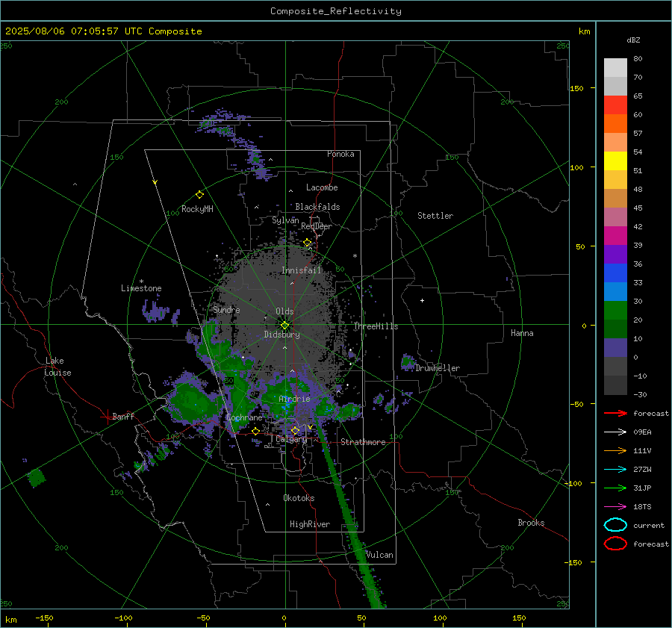Click the Didsbury label on map
The image size is (672, 628).
tap(281, 335)
